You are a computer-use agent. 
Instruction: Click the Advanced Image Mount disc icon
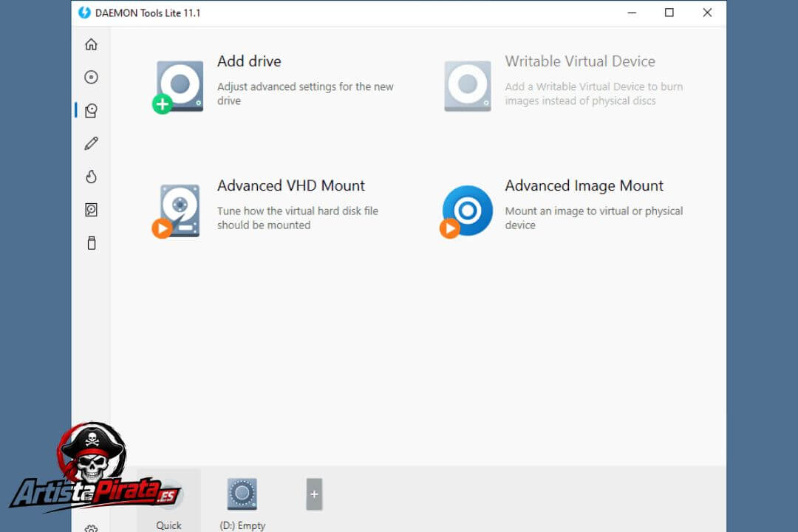tap(466, 211)
